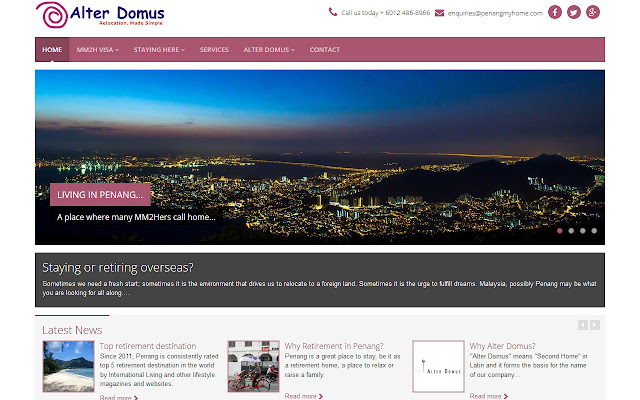Select the first slider dot indicator
This screenshot has width=640, height=400.
pyautogui.click(x=560, y=231)
